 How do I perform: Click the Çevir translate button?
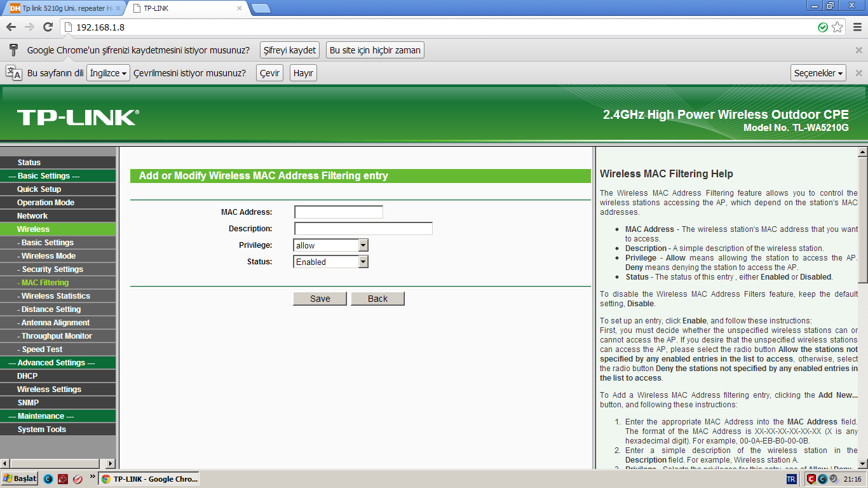pos(270,73)
